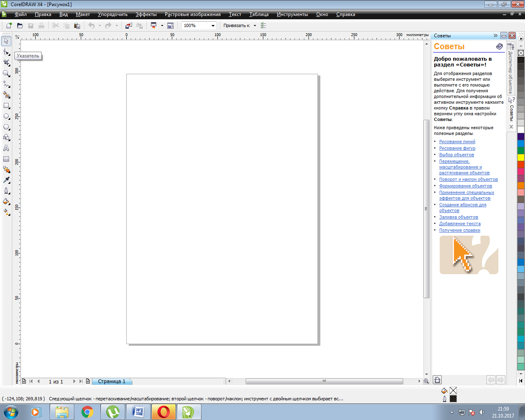Open the Application launcher dropdown arrow
Viewport: 525px width, 420px height.
coord(162,25)
